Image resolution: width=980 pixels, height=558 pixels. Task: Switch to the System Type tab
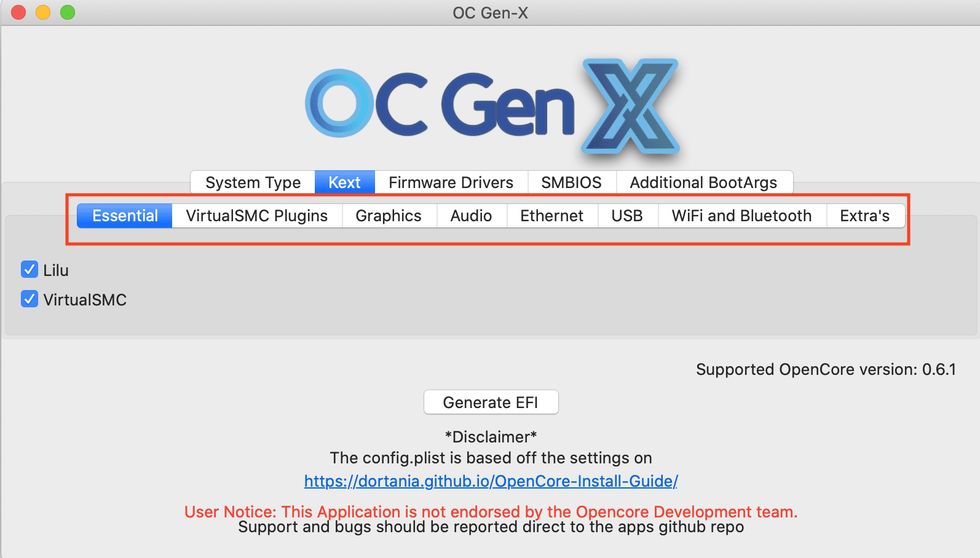click(253, 183)
